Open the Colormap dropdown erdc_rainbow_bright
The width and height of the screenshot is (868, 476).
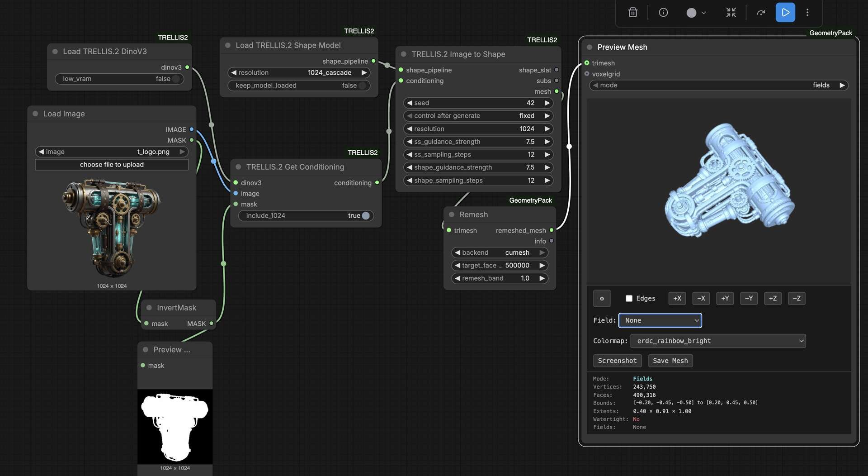pos(718,341)
